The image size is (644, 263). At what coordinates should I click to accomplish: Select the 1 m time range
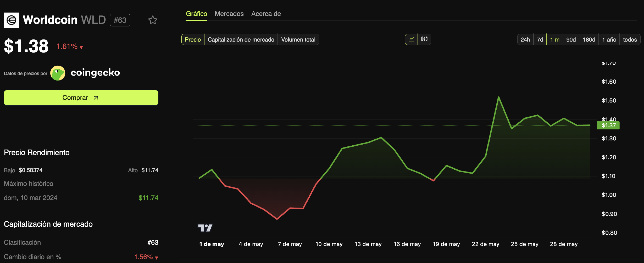[x=555, y=39]
